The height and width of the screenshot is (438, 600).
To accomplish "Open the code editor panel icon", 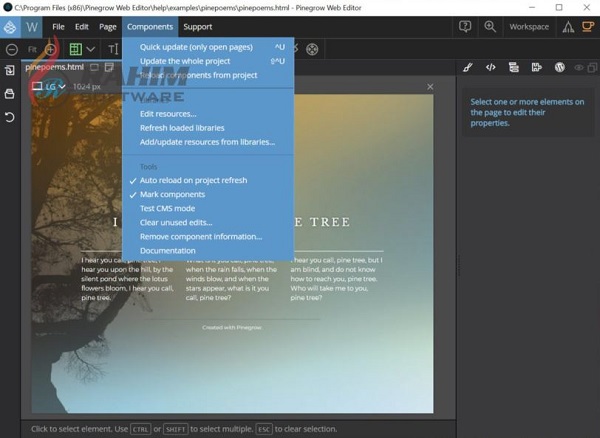I will tap(491, 68).
